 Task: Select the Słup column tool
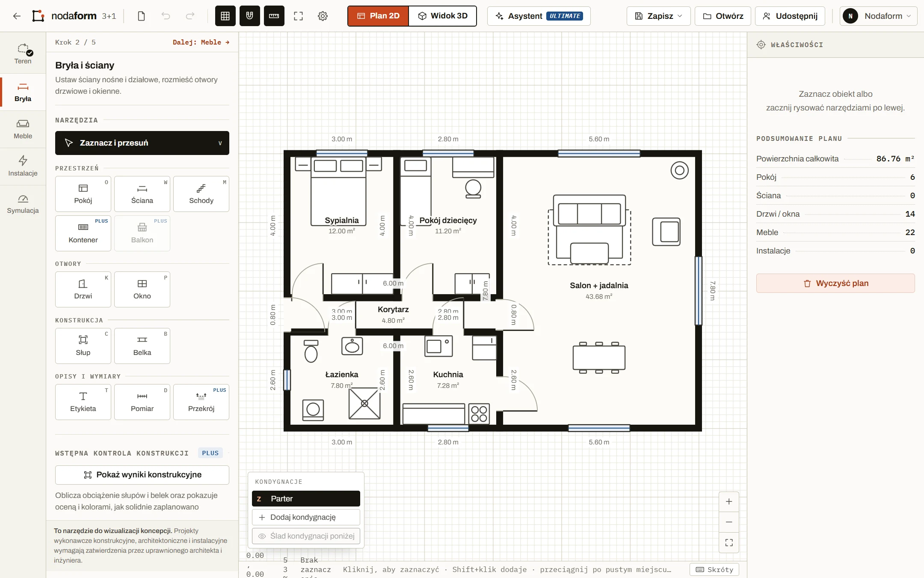83,346
